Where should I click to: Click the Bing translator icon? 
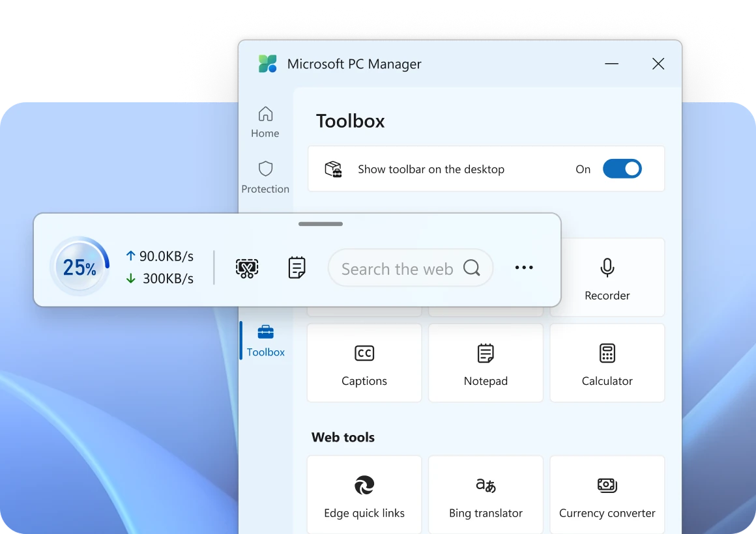click(x=486, y=485)
